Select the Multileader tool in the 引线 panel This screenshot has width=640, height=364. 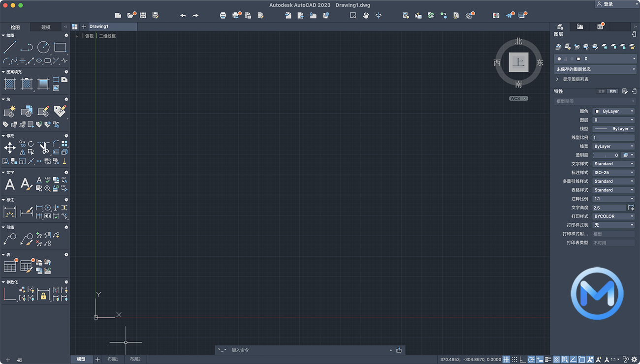pos(10,240)
